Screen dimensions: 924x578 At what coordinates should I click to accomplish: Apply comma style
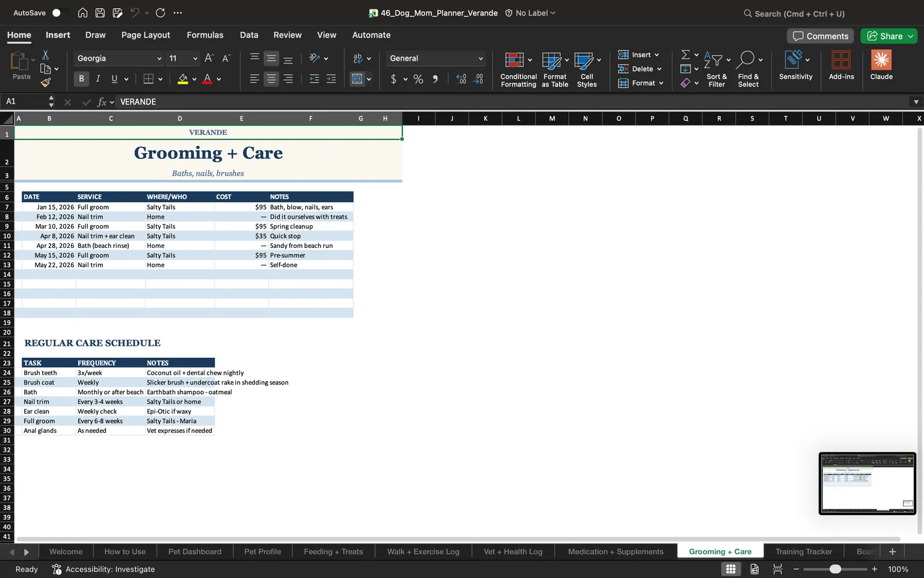[435, 79]
